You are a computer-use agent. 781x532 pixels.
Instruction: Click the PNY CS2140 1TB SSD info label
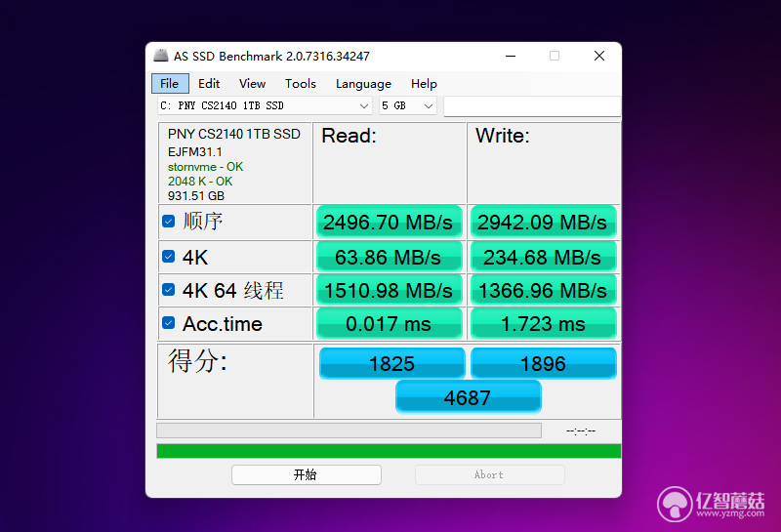(234, 134)
